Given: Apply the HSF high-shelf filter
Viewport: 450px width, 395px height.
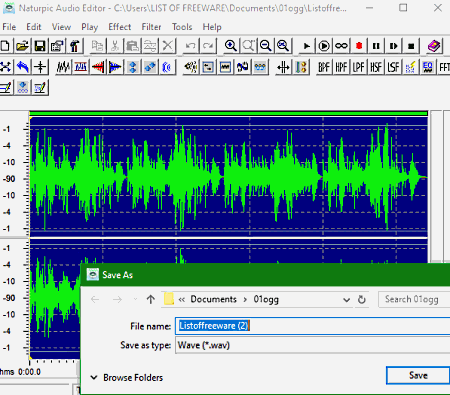Looking at the screenshot, I should [x=376, y=67].
